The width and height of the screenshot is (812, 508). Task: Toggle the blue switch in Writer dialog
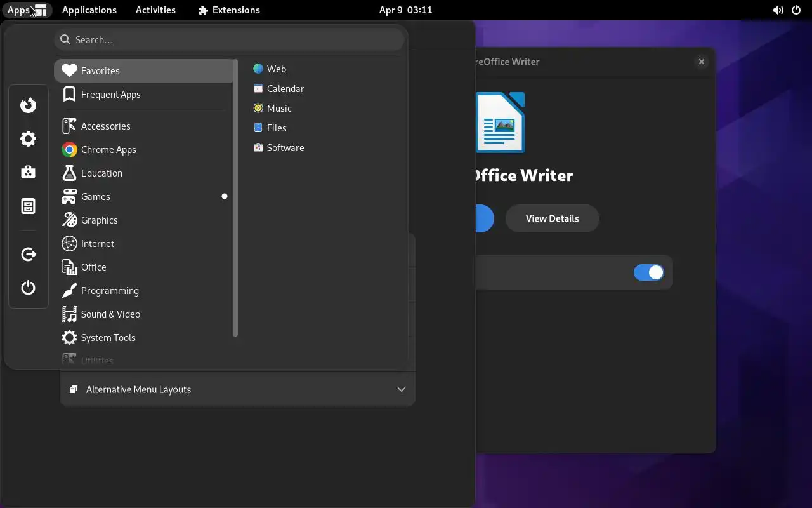point(648,272)
